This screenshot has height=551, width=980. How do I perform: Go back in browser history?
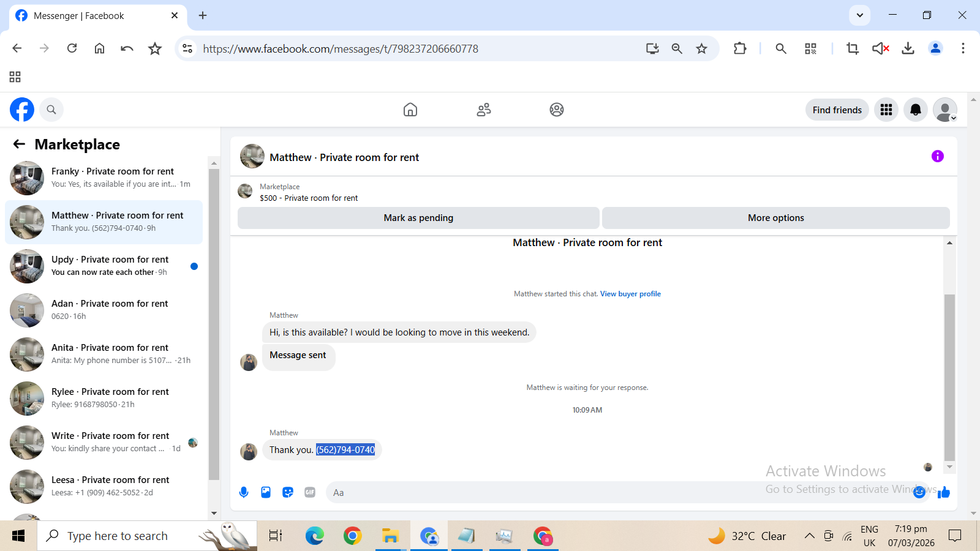[17, 48]
